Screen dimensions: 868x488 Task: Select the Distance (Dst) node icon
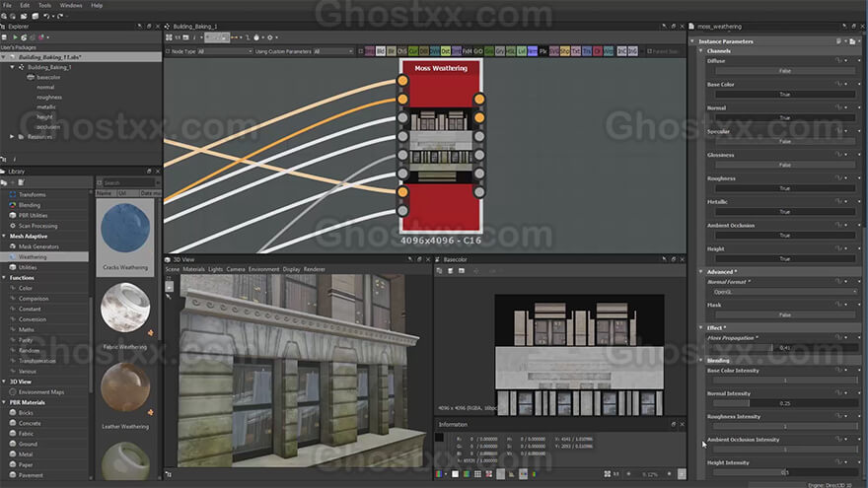click(x=446, y=51)
